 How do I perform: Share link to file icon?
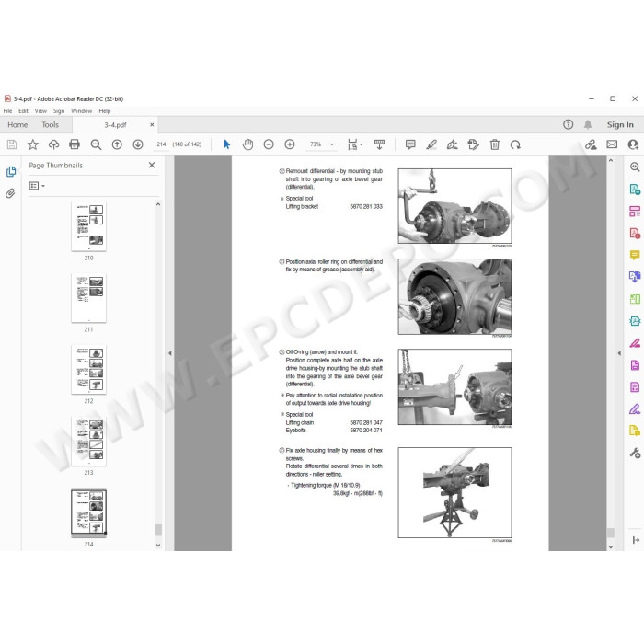click(591, 144)
